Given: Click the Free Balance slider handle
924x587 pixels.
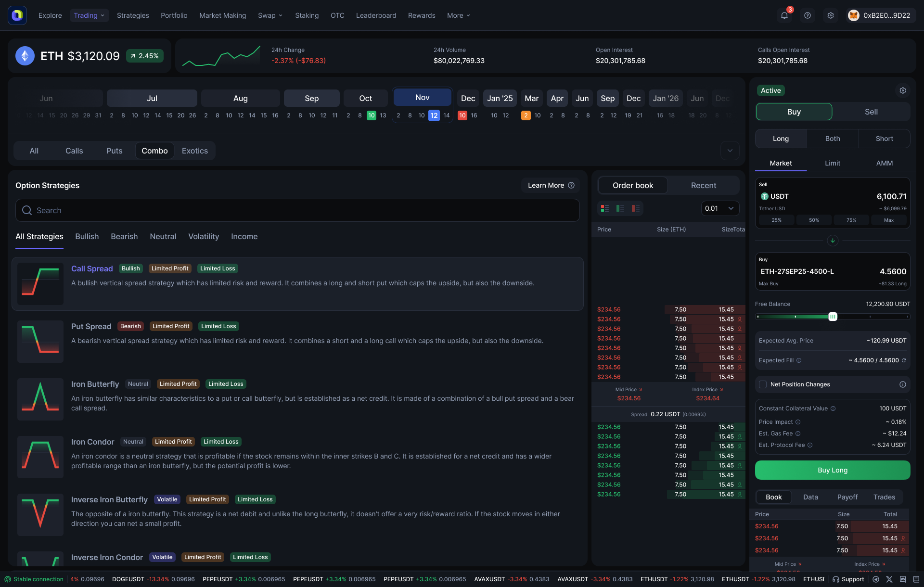Looking at the screenshot, I should click(833, 317).
